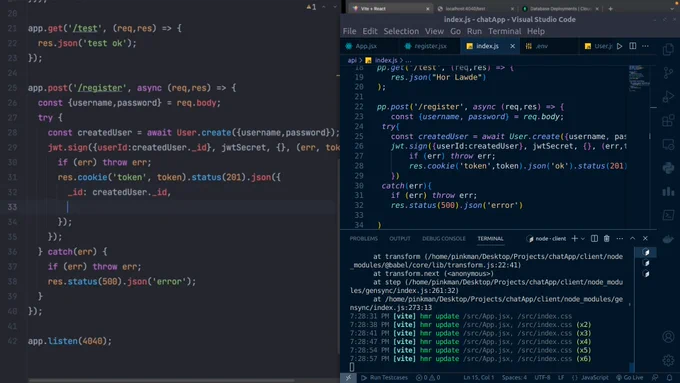Click the Run Code play icon in editor toolbar
Viewport: 680px width, 383px height.
click(x=620, y=46)
